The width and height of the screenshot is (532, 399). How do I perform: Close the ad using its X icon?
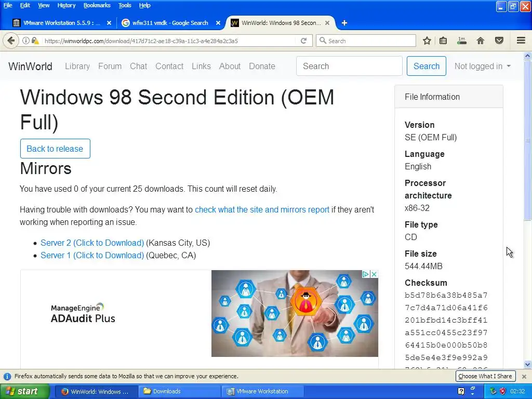(x=374, y=274)
